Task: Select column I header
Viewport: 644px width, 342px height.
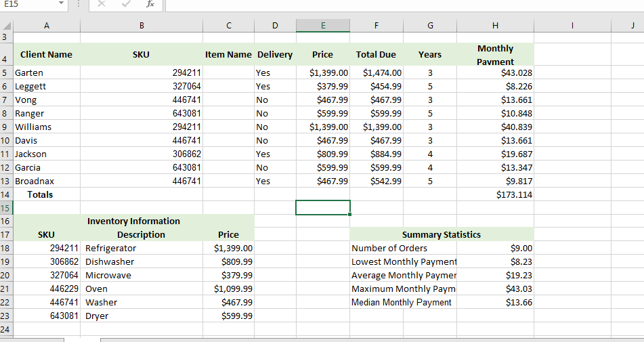Action: 572,26
